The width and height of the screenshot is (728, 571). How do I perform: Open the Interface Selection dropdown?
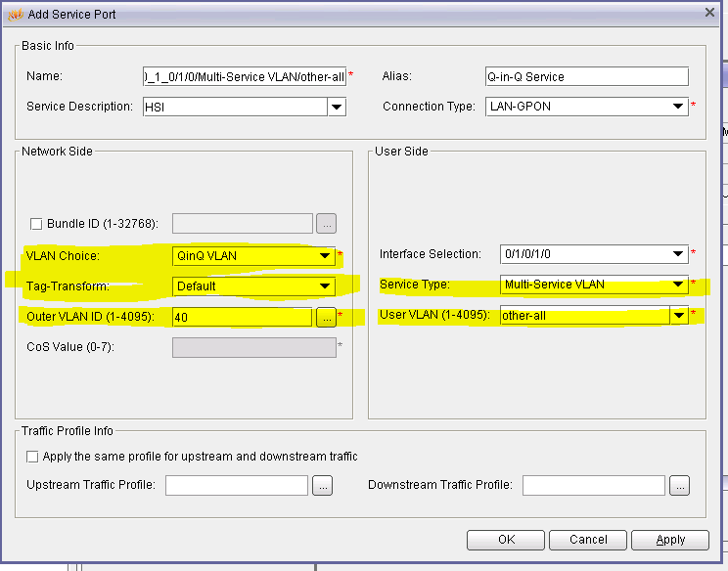678,254
